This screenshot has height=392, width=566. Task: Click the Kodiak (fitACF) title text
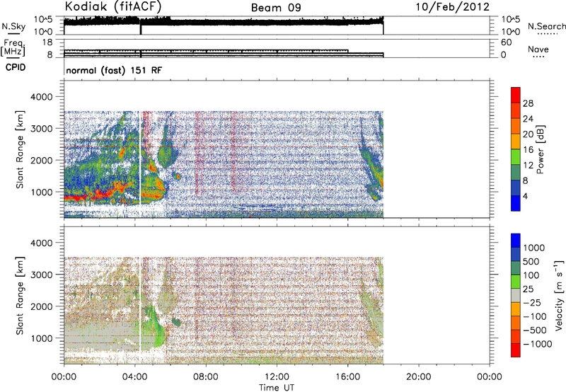pyautogui.click(x=113, y=6)
